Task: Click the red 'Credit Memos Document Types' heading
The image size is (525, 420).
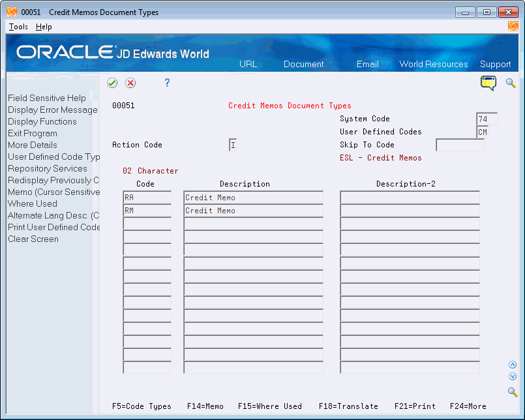Action: click(290, 106)
